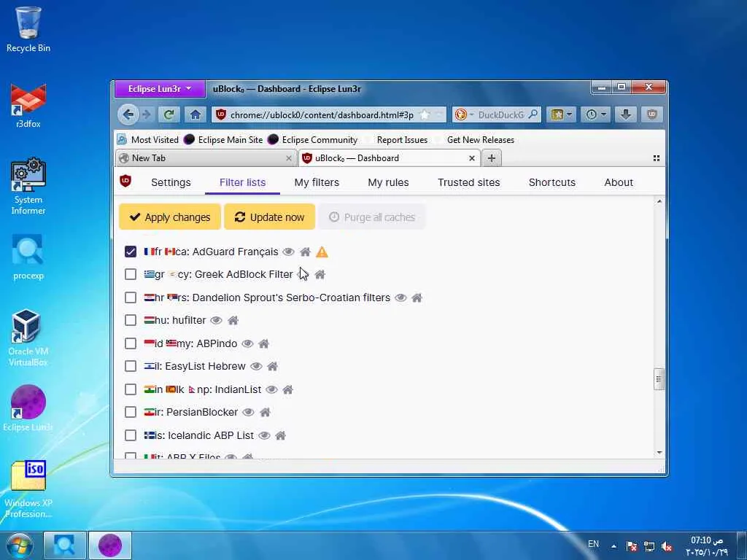Show hidden system tray icons arrow
The width and height of the screenshot is (747, 560).
pos(614,546)
